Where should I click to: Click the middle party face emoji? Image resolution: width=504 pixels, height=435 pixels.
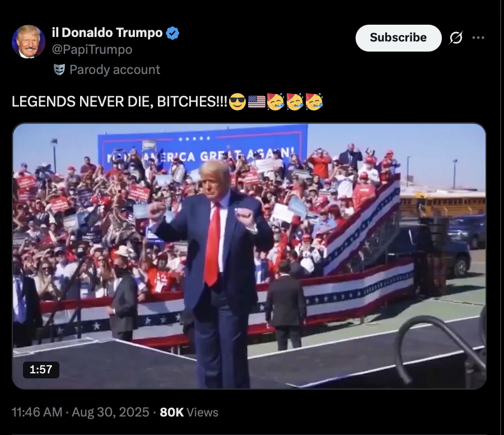click(x=295, y=101)
